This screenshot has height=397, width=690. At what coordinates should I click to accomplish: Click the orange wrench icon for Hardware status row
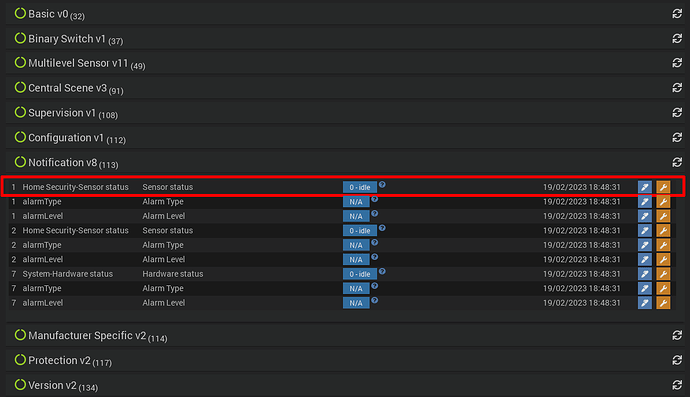pyautogui.click(x=663, y=274)
